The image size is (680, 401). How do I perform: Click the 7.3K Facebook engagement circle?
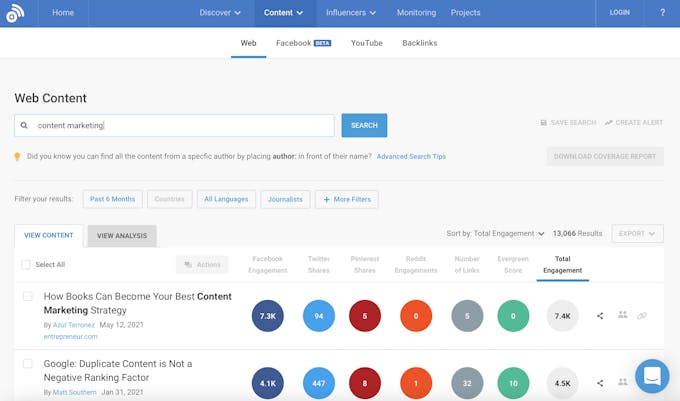pos(268,316)
